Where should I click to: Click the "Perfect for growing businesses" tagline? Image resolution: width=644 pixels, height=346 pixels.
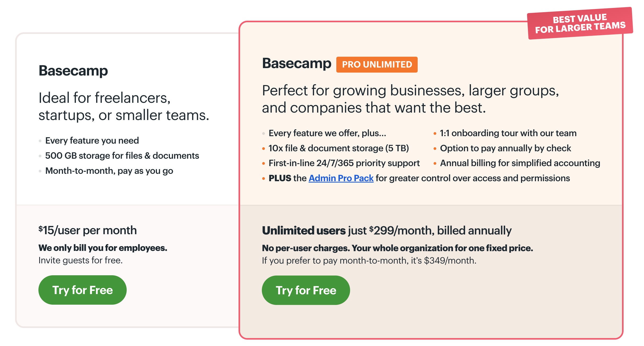coord(410,99)
